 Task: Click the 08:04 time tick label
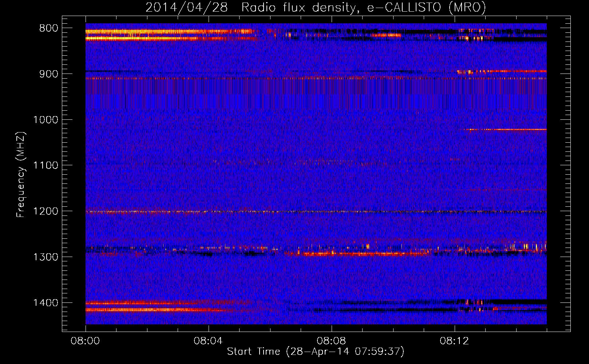click(208, 341)
